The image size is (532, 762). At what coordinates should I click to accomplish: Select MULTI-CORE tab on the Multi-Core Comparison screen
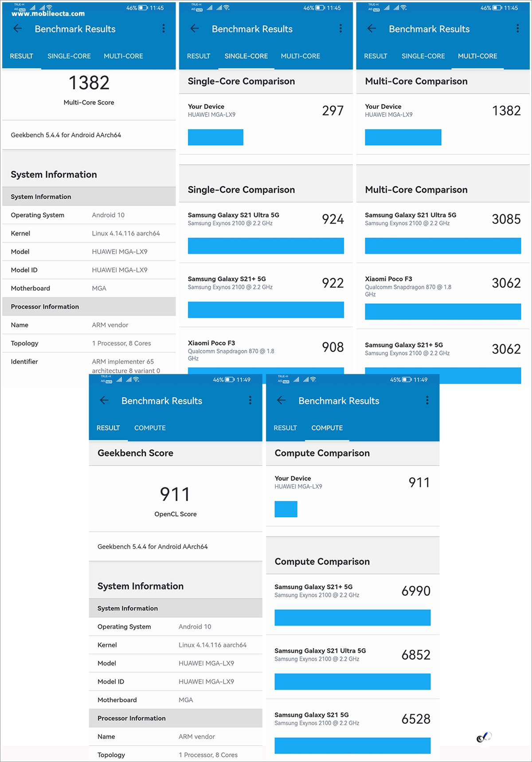pyautogui.click(x=477, y=56)
